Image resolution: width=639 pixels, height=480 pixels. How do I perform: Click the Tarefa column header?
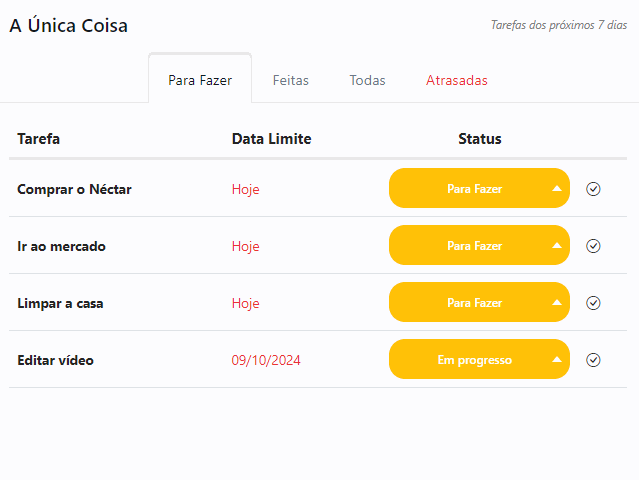click(x=38, y=139)
